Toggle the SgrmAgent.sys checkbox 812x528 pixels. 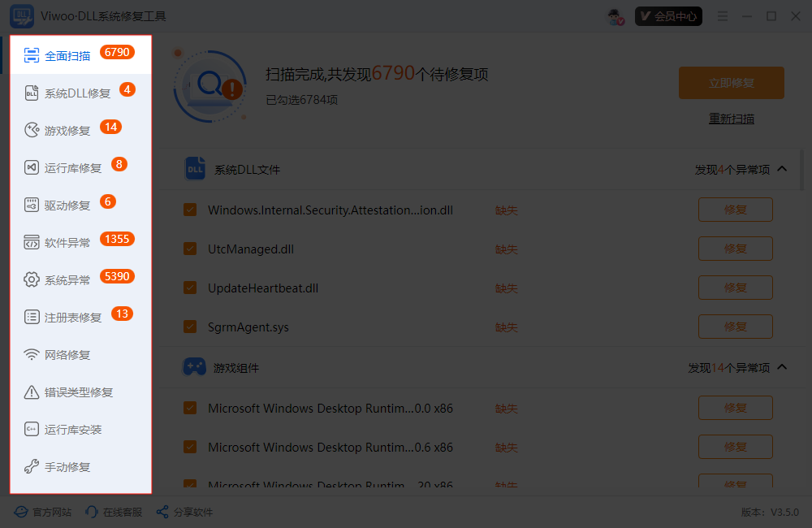coord(190,327)
